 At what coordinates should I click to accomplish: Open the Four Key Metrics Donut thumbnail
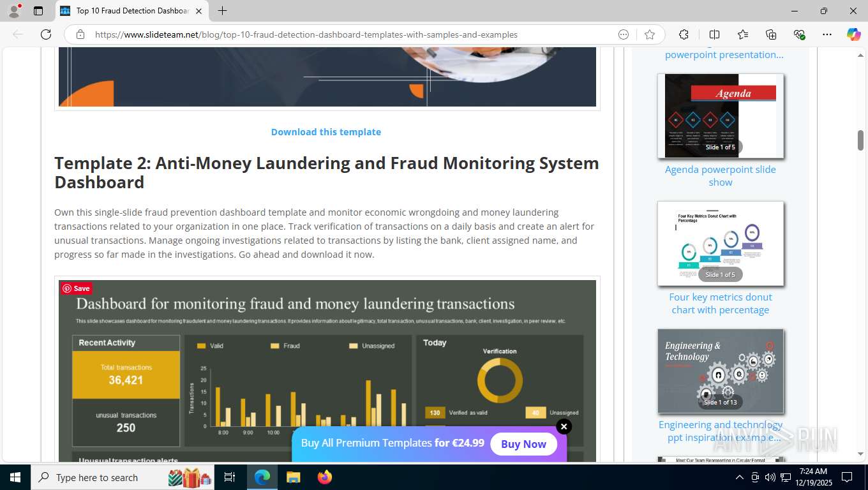point(721,244)
